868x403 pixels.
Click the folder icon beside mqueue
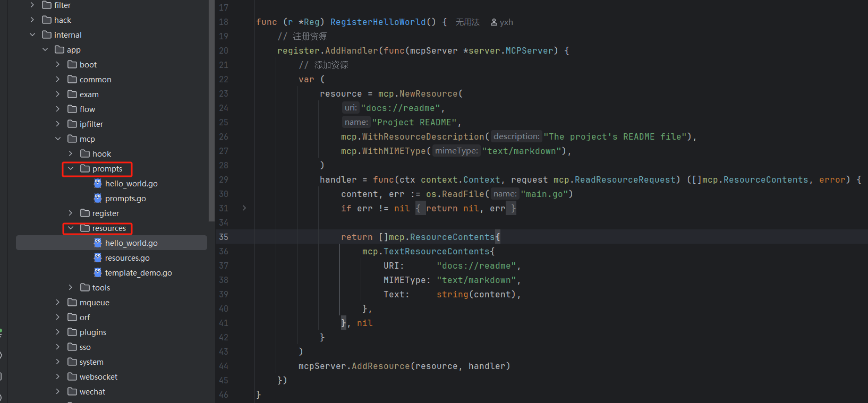pyautogui.click(x=72, y=302)
